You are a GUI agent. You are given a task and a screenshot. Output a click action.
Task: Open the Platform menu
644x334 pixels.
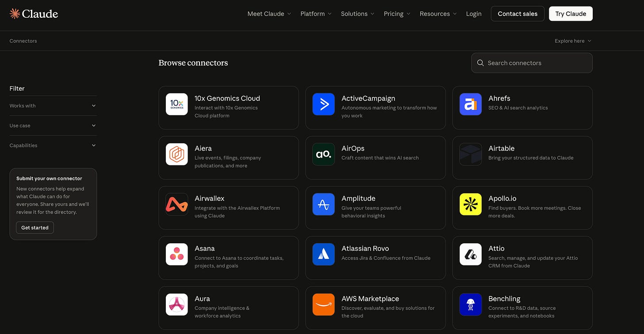[316, 14]
